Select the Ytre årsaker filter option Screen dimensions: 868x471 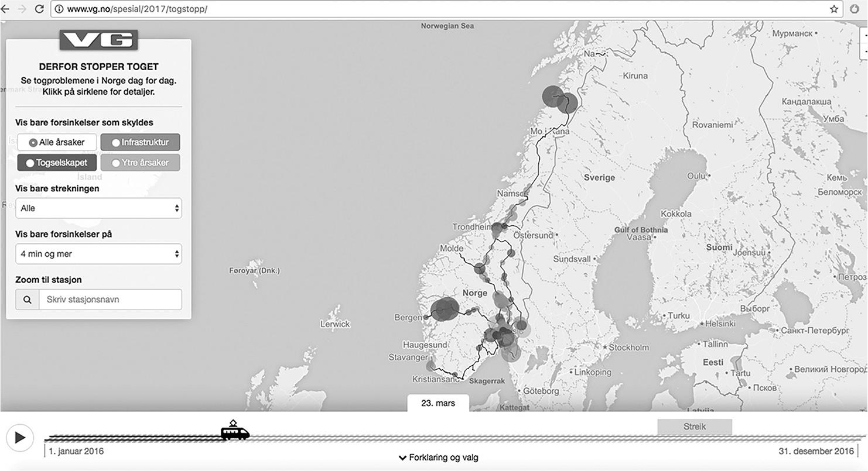140,163
